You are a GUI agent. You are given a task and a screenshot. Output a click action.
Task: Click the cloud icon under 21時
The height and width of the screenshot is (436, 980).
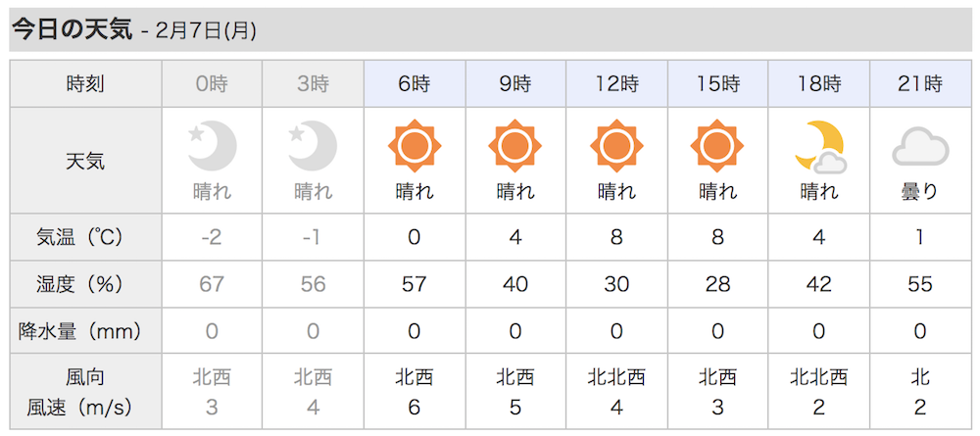pos(920,149)
